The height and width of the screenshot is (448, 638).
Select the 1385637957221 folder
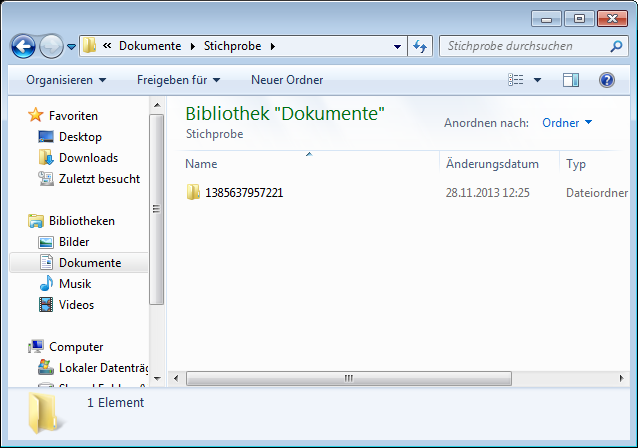tap(244, 193)
